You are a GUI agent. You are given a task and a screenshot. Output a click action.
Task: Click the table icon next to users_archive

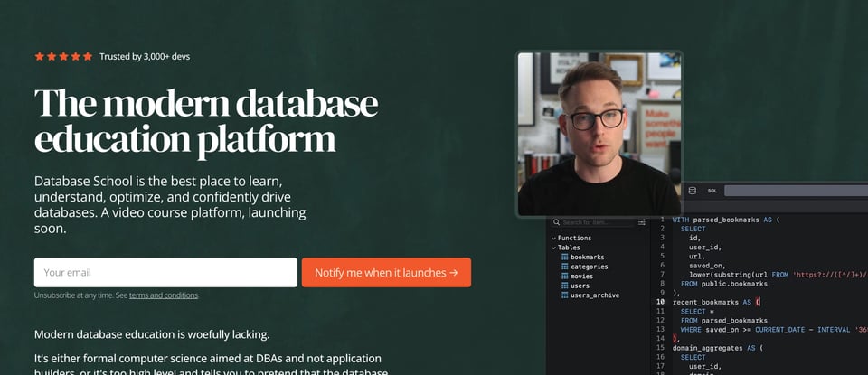click(564, 295)
